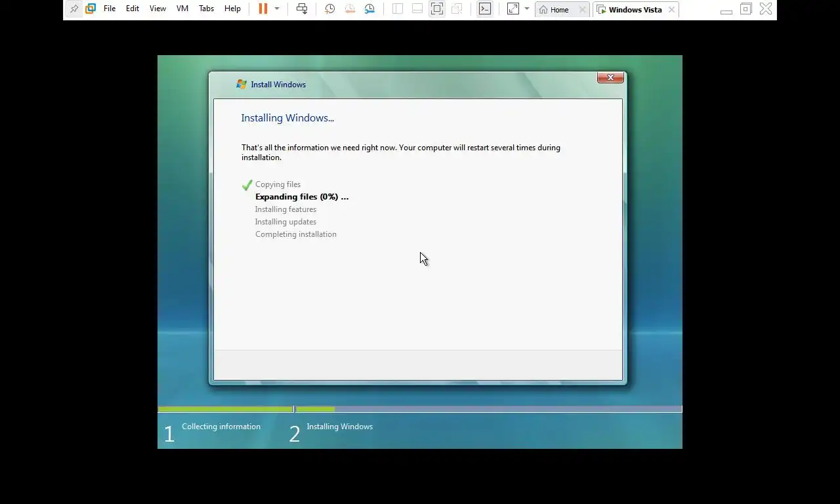
Task: Click the Installing Windows... heading
Action: tap(287, 118)
